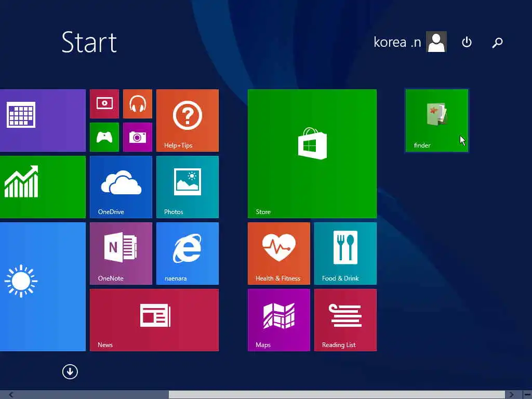Open the Xbox Games tile
The height and width of the screenshot is (399, 532).
[x=104, y=137]
